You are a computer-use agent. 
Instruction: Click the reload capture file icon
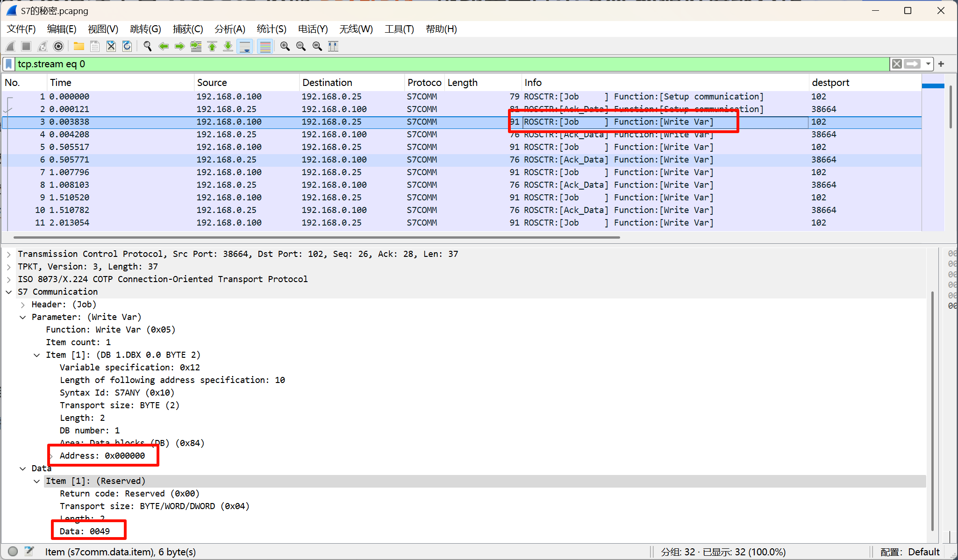click(x=127, y=46)
